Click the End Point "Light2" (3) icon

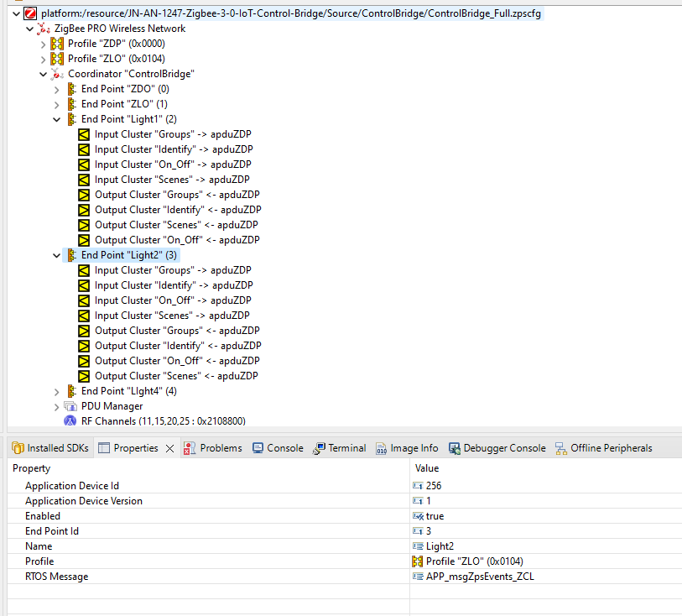click(72, 255)
